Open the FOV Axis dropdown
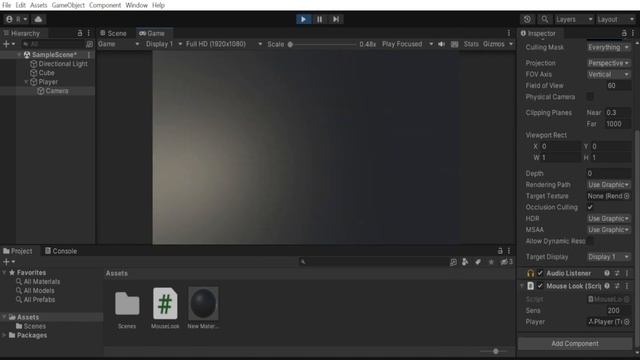 pos(608,74)
